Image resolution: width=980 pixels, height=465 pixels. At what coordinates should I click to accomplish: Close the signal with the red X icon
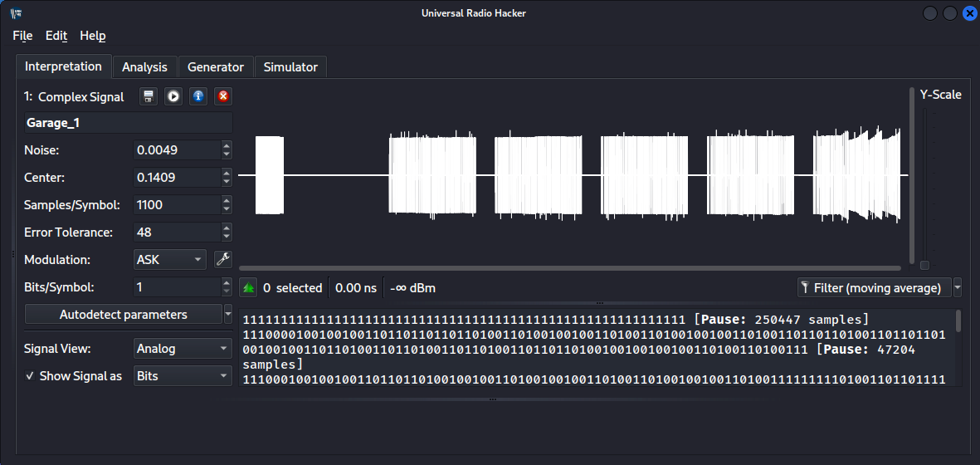tap(223, 97)
